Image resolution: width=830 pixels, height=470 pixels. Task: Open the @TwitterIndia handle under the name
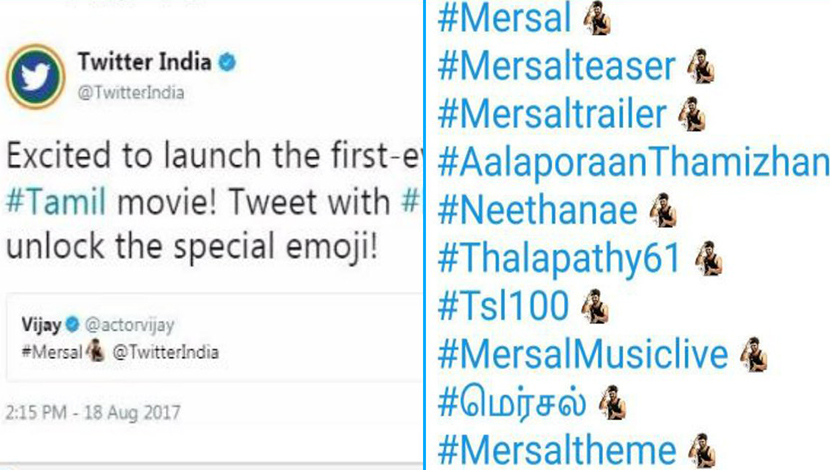131,93
